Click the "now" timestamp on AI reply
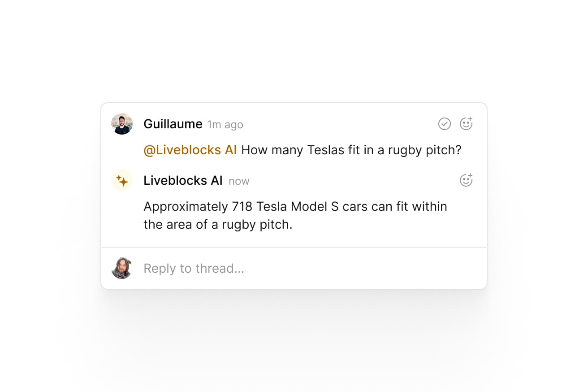The width and height of the screenshot is (588, 392). pos(239,181)
